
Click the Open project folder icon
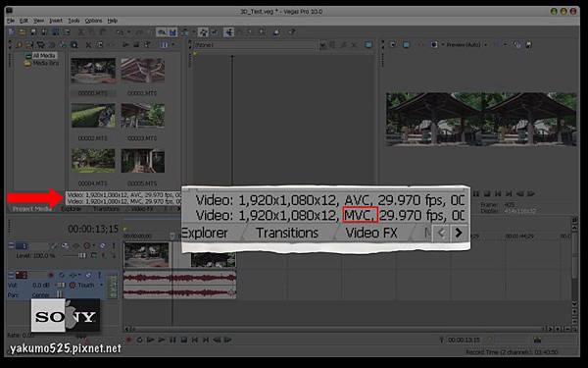(23, 32)
